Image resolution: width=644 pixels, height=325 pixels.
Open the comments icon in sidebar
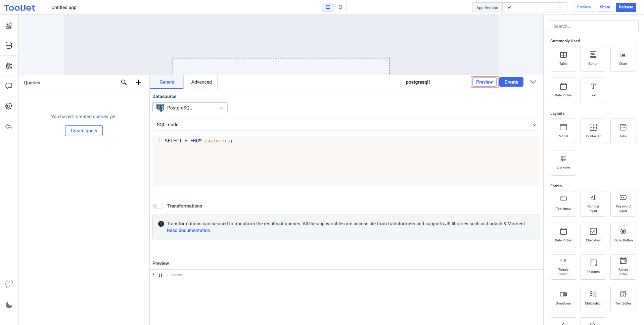pos(9,86)
